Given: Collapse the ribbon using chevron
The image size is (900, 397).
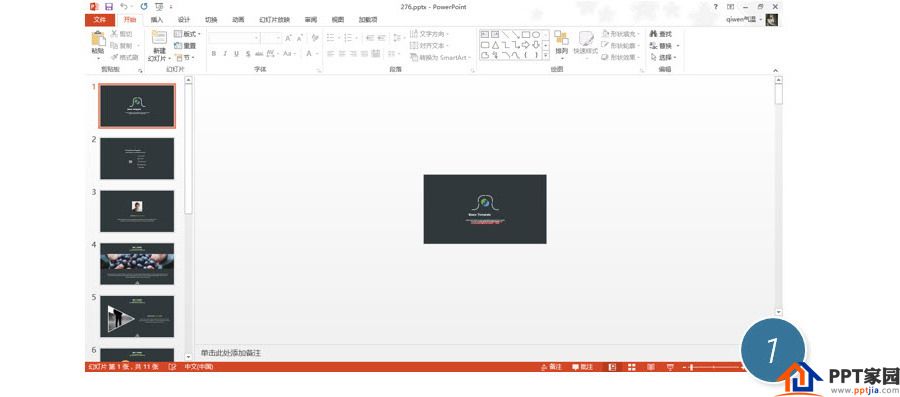Looking at the screenshot, I should tap(775, 70).
